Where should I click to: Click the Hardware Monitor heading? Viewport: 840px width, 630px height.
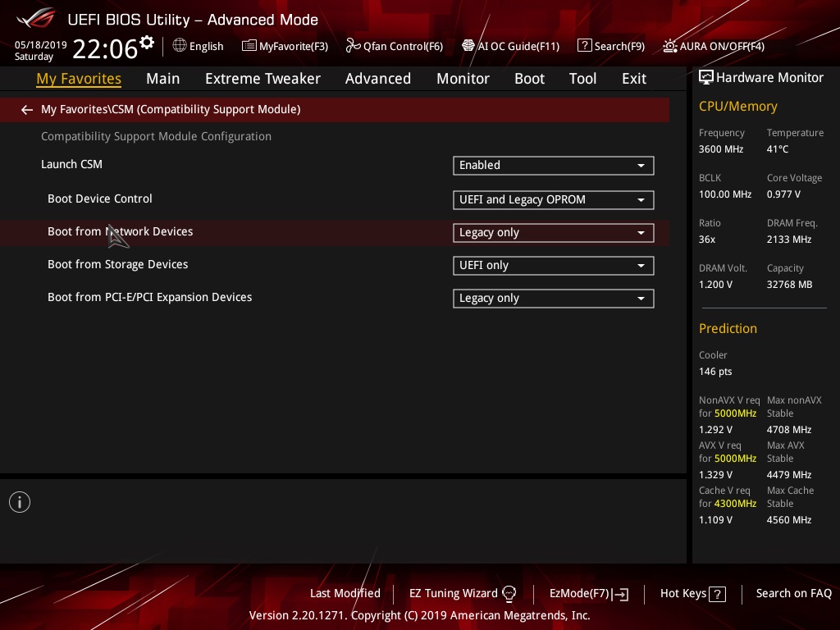click(769, 78)
